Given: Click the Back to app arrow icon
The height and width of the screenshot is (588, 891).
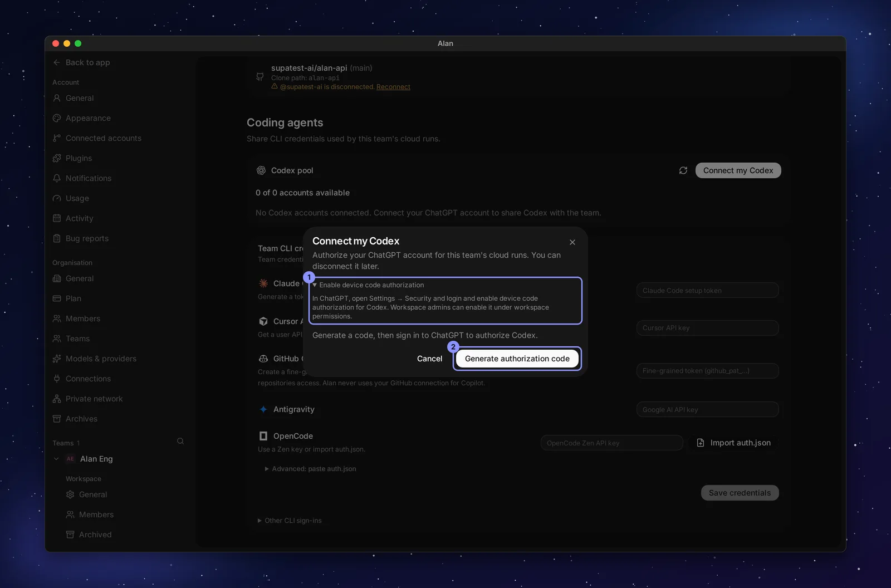Looking at the screenshot, I should (57, 62).
